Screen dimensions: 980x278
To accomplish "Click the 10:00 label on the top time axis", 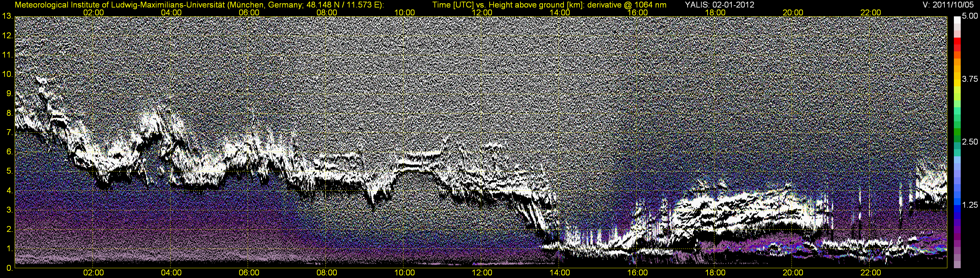I will (404, 12).
